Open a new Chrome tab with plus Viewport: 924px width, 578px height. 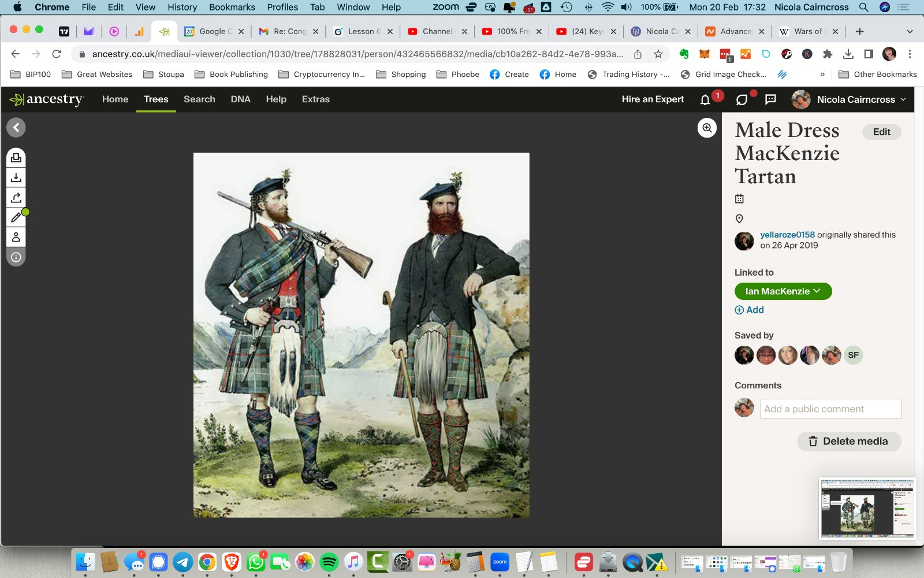[860, 31]
